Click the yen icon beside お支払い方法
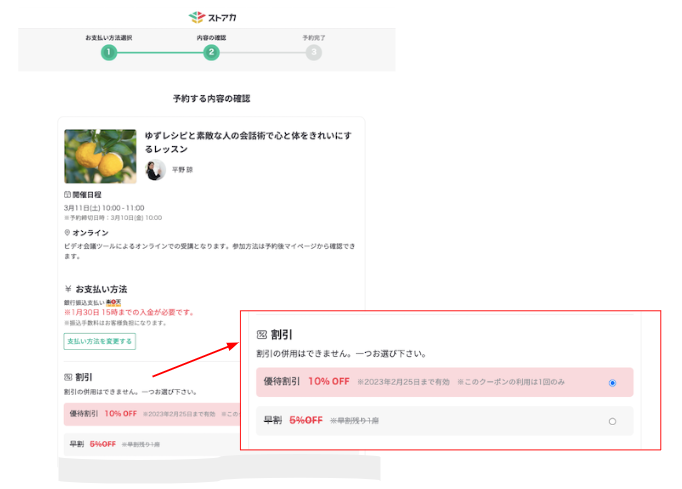 pos(68,289)
